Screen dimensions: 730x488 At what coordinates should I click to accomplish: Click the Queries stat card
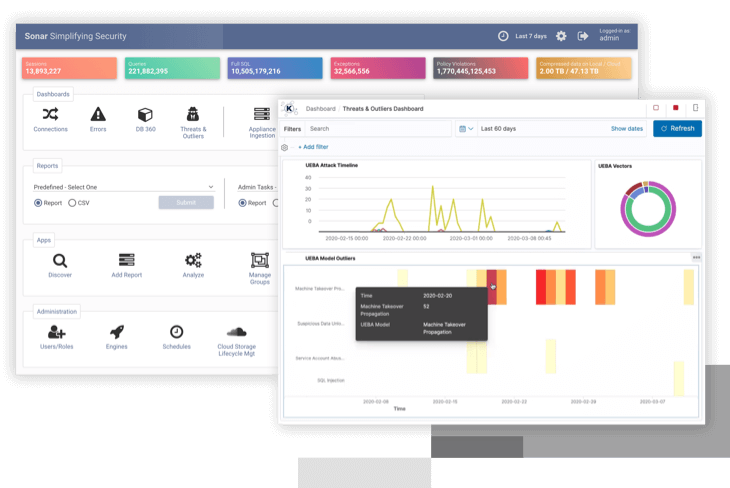pos(172,68)
